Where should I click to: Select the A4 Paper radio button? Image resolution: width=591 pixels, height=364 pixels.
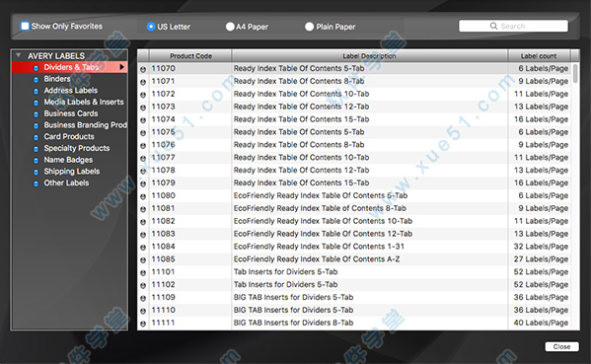click(230, 27)
